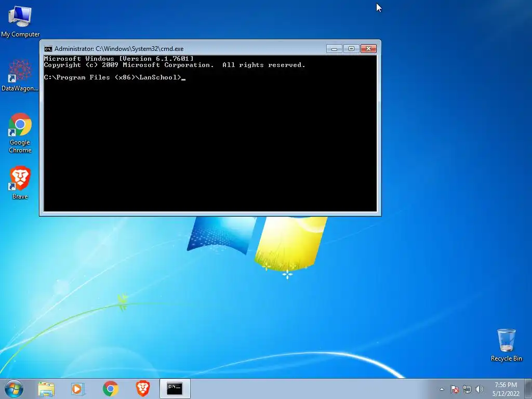Open the clock showing 7:56 PM
Image resolution: width=532 pixels, height=399 pixels.
click(506, 389)
